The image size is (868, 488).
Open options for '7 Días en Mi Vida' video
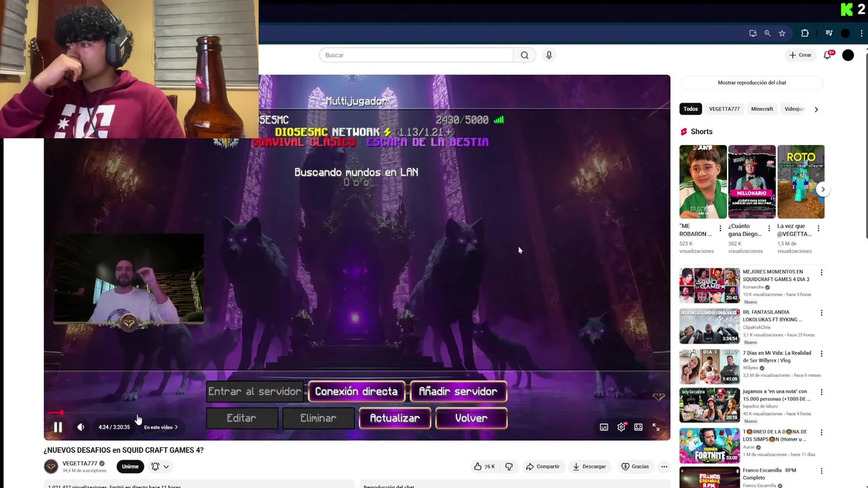coord(821,354)
